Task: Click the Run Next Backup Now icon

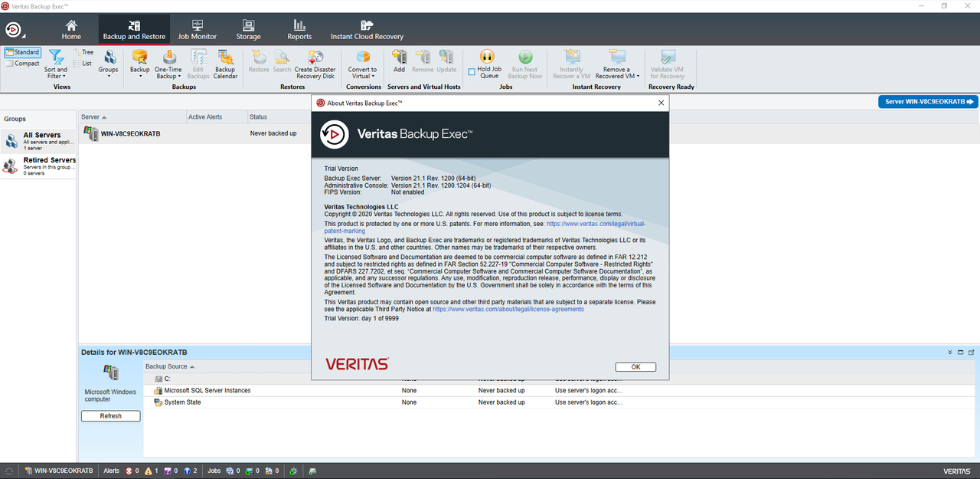Action: [525, 64]
